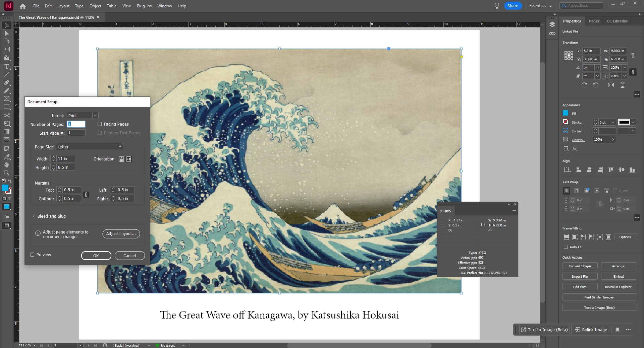Click the Adjust Layout button
Viewport: 644px width, 348px height.
121,234
